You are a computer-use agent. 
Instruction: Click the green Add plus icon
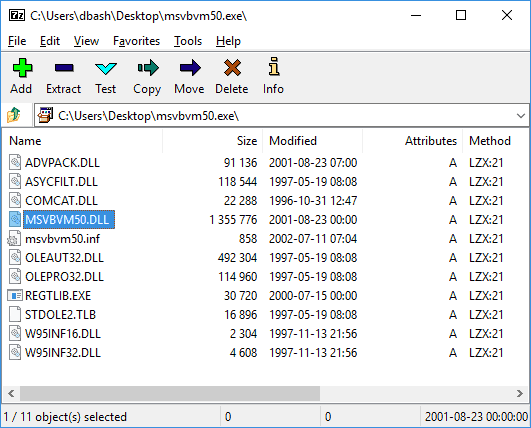point(22,68)
